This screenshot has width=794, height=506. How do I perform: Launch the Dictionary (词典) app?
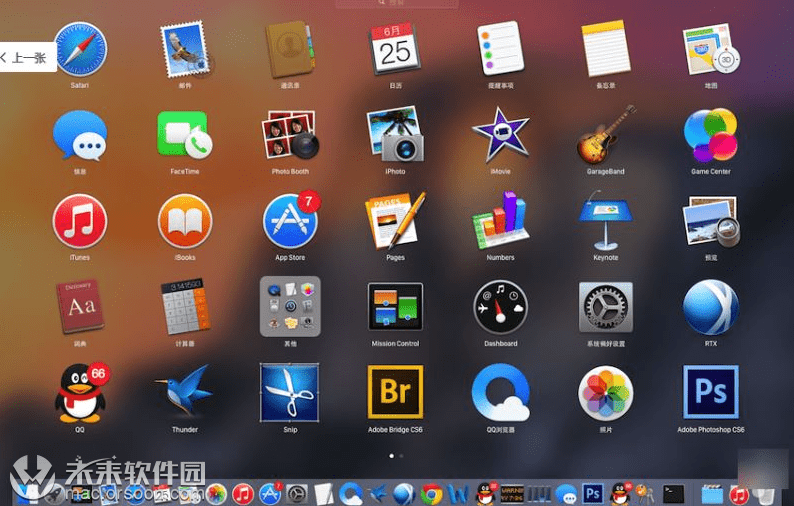coord(80,307)
